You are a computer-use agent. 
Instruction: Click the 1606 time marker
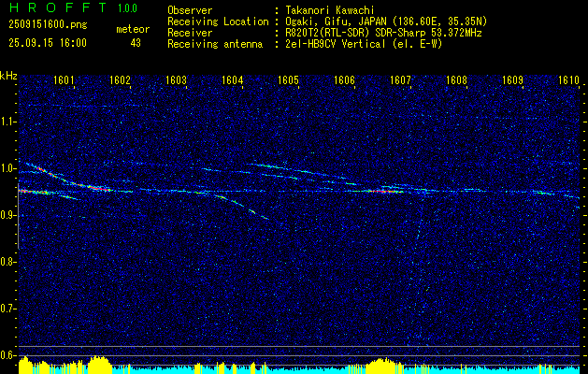coord(345,79)
